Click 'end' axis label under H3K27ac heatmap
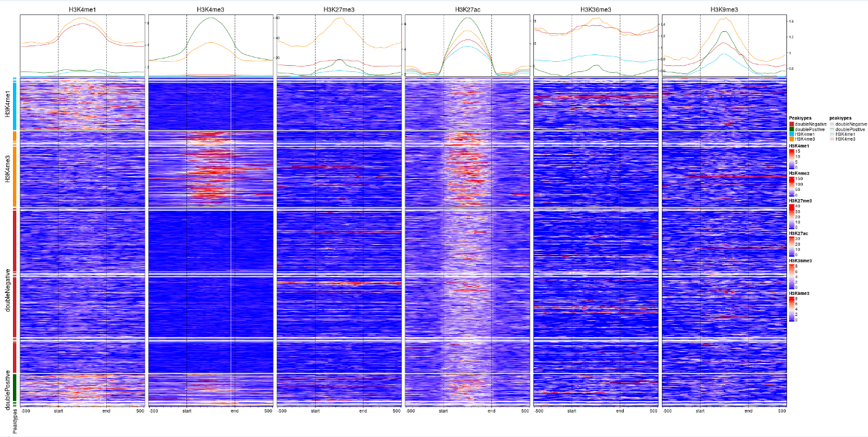The image size is (868, 437). [x=491, y=411]
